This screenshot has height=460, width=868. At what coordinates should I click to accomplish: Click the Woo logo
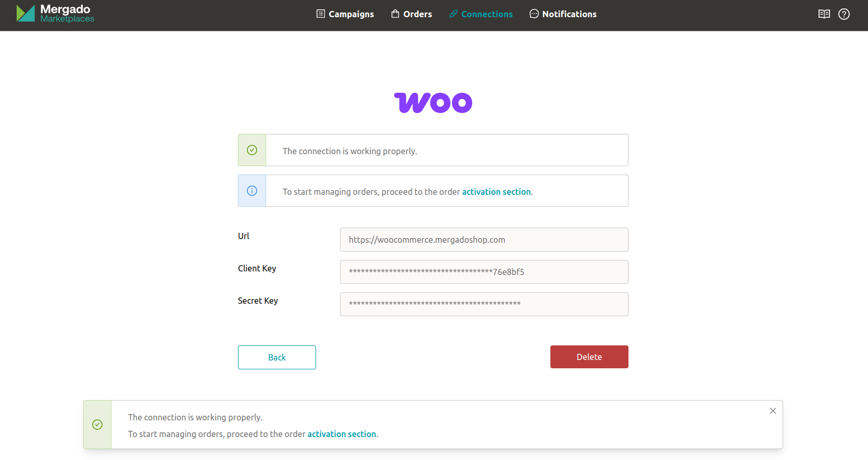click(x=433, y=103)
